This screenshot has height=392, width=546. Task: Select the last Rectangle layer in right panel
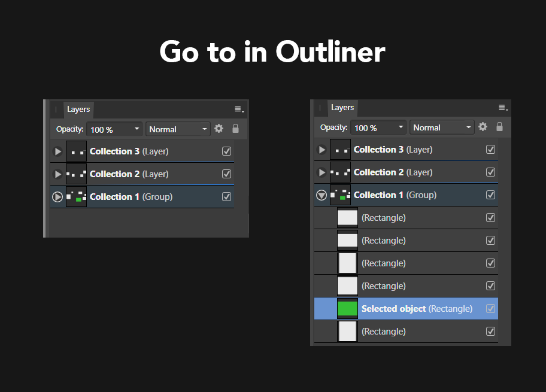pos(406,332)
